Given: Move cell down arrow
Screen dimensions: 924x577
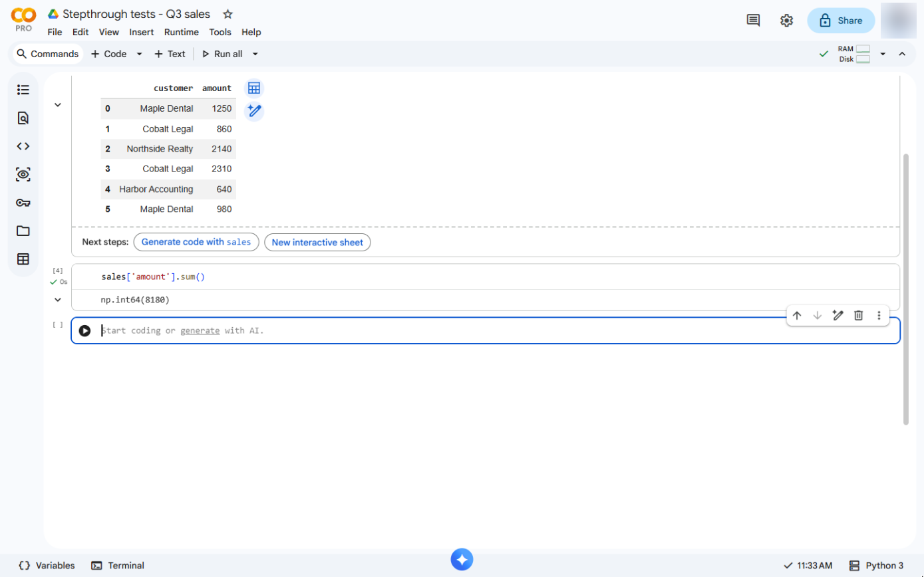Looking at the screenshot, I should tap(818, 316).
